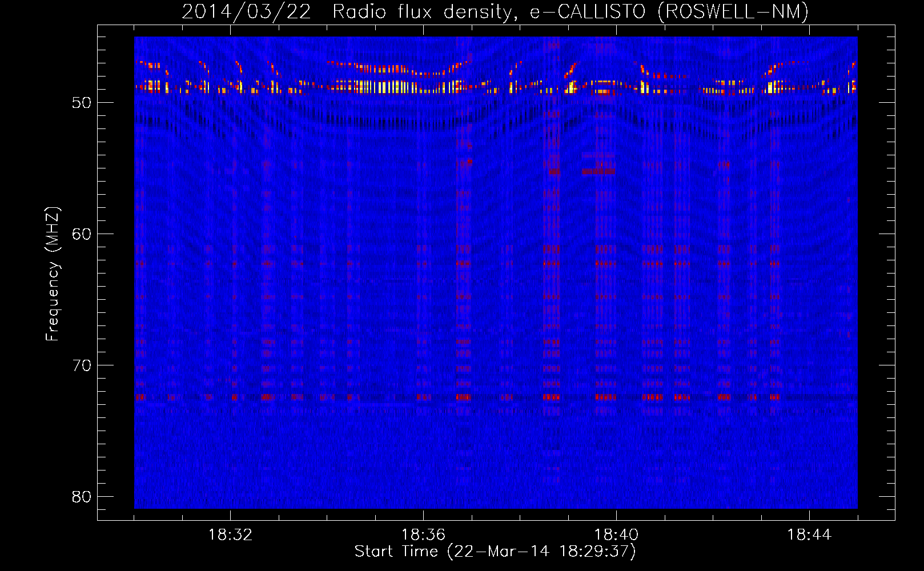The image size is (924, 571).
Task: Click the 70 frequency tick label
Action: click(x=82, y=365)
